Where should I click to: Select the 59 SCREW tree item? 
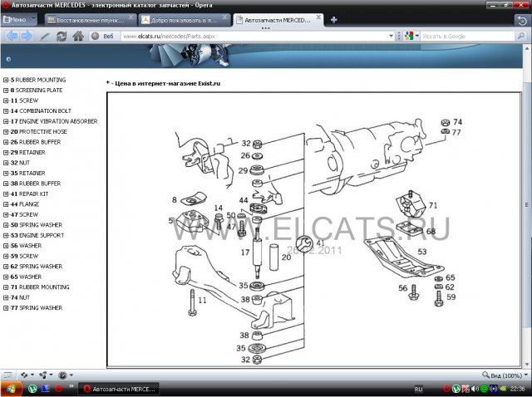tap(24, 256)
